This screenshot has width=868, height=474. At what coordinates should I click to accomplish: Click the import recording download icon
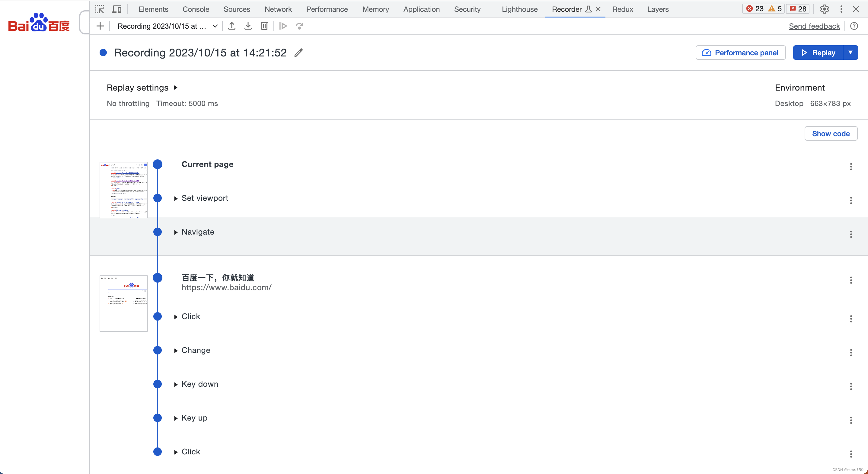point(248,26)
